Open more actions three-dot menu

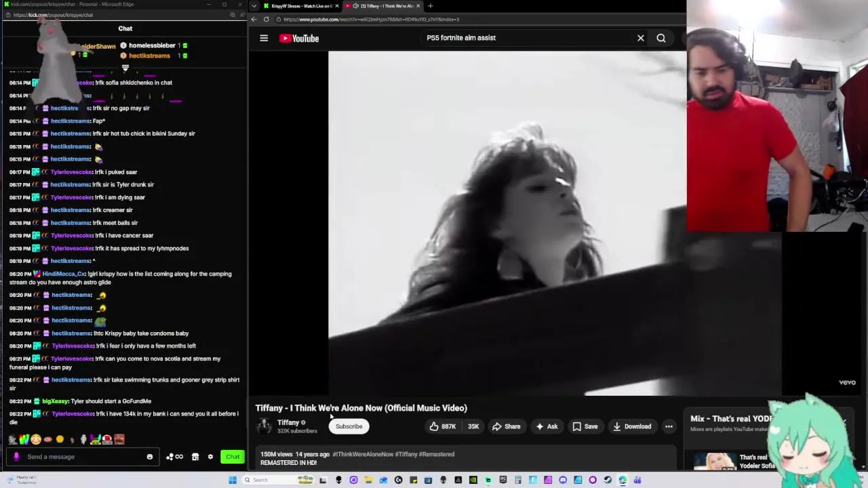click(669, 426)
